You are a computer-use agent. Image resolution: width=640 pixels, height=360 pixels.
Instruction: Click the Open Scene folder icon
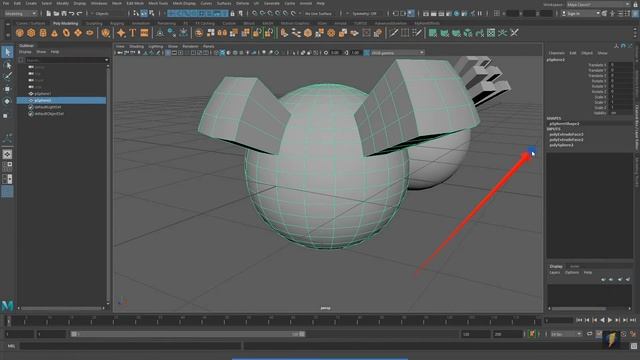[56, 13]
